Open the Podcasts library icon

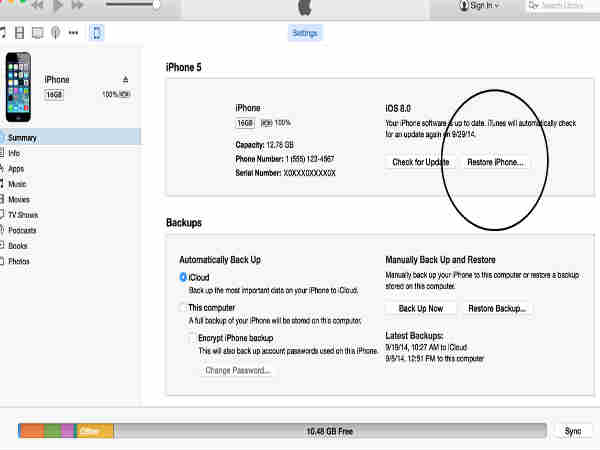pyautogui.click(x=55, y=33)
